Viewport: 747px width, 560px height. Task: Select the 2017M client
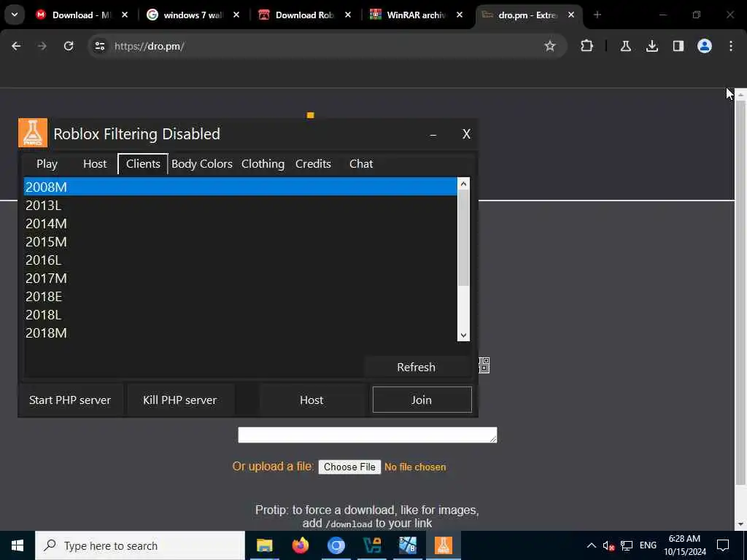[x=241, y=278]
